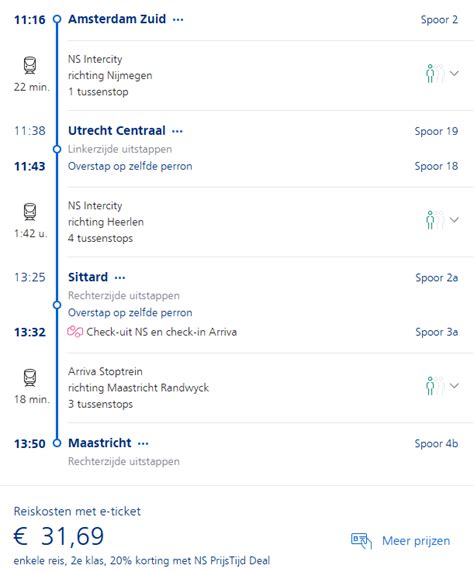Open the Maastricht station name
The width and height of the screenshot is (474, 572).
pyautogui.click(x=100, y=443)
